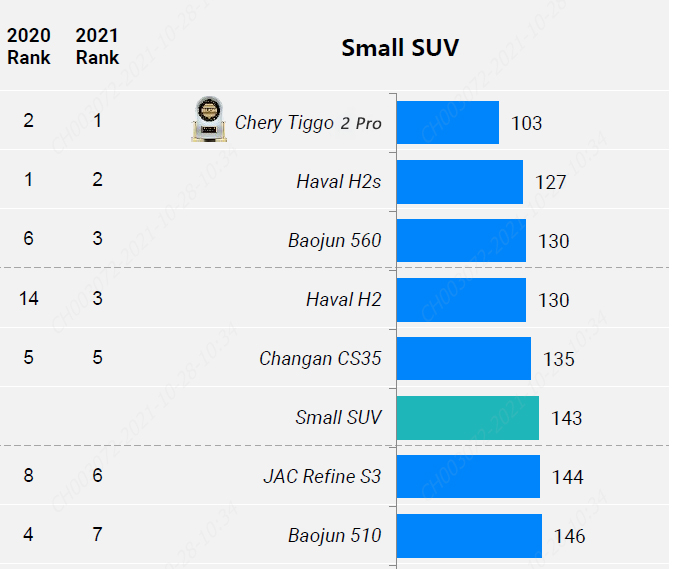Click the Small SUV chart title
This screenshot has width=675, height=569.
pyautogui.click(x=400, y=47)
